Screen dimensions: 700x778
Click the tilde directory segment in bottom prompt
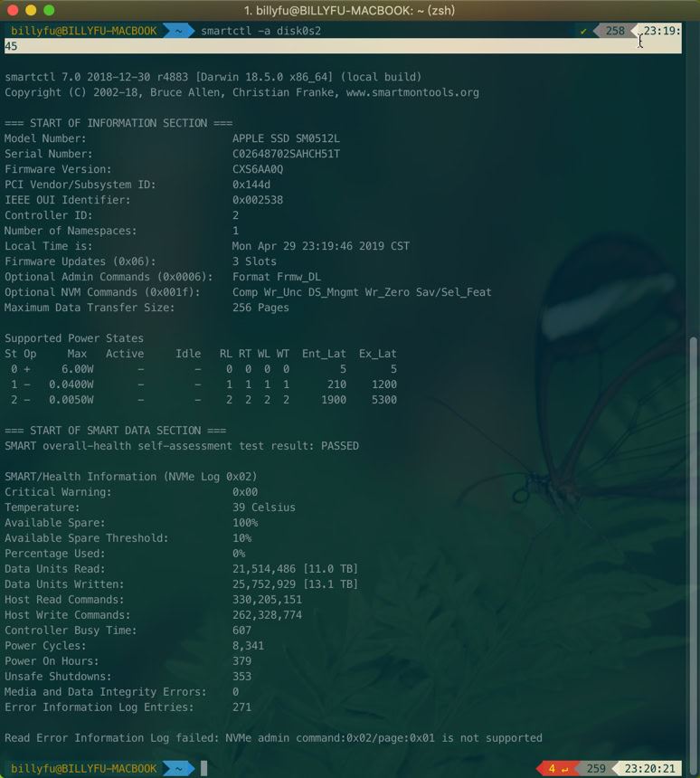178,769
